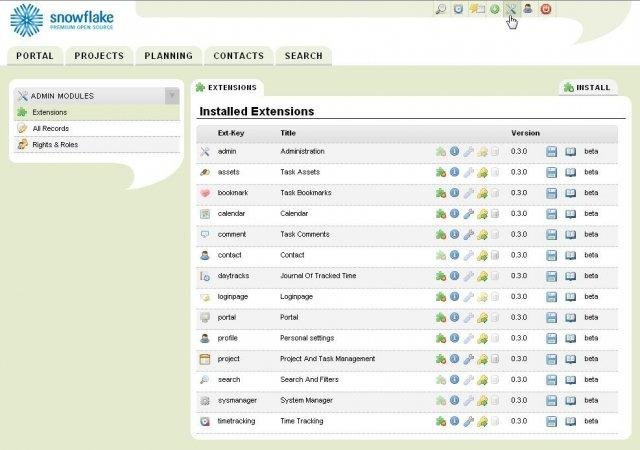640x450 pixels.
Task: Open the book manual icon for bookmark extension
Action: pos(571,193)
